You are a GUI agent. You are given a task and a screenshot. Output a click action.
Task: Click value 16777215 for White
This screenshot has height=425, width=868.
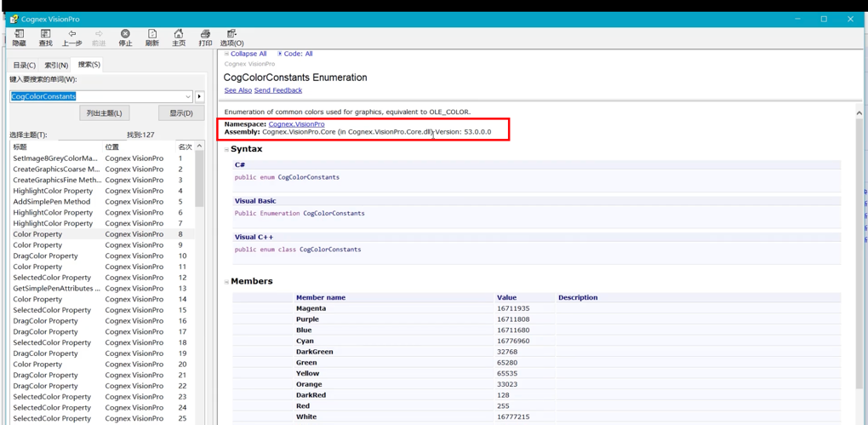511,416
